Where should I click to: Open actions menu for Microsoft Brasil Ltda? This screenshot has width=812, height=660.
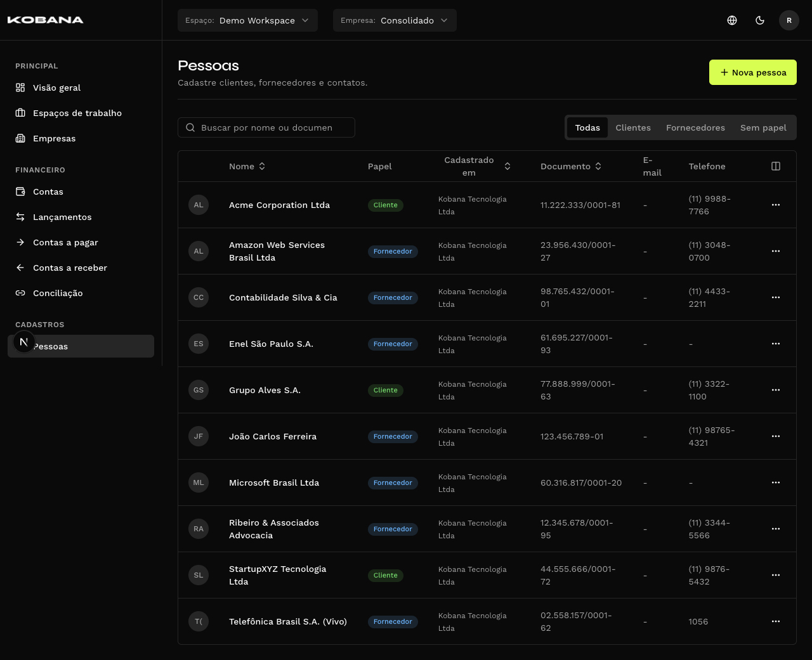coord(776,482)
